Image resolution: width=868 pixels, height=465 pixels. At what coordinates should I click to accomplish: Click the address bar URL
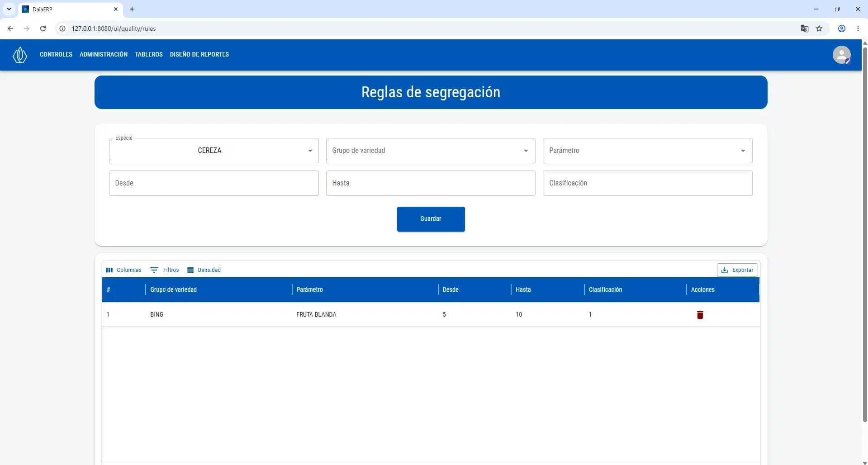[x=114, y=28]
